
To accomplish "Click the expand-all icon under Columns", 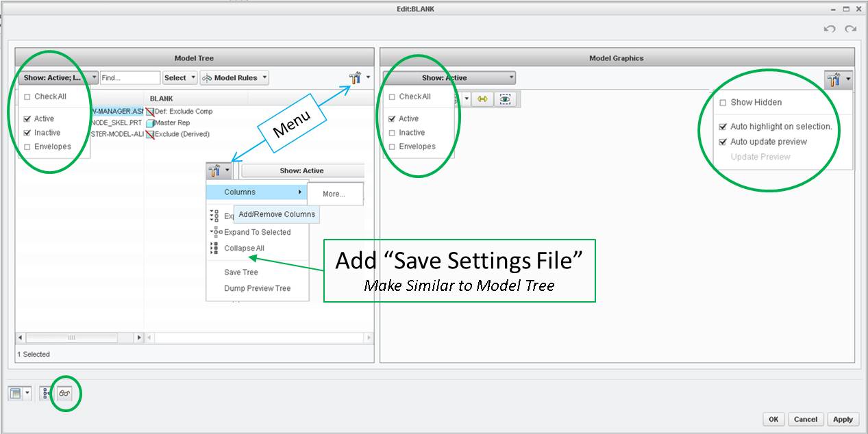I will coord(214,216).
